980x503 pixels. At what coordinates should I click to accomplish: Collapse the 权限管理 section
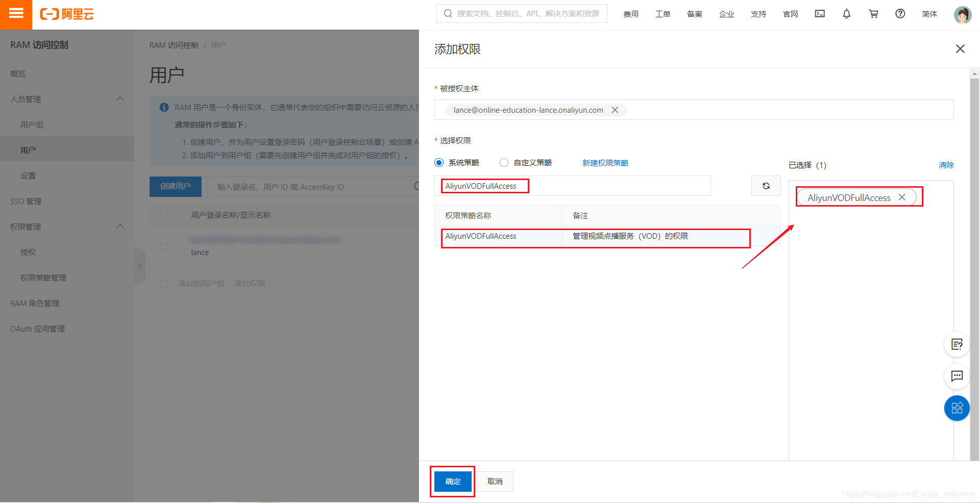click(120, 226)
